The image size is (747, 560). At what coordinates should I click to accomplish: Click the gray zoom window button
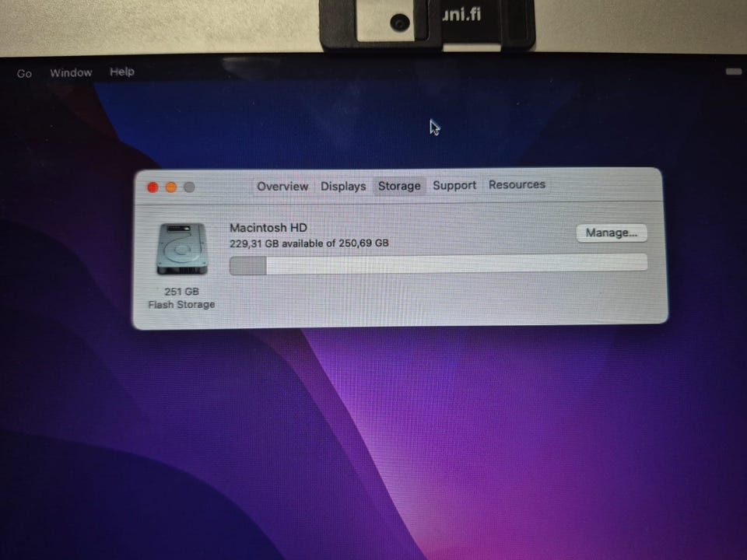click(x=189, y=187)
